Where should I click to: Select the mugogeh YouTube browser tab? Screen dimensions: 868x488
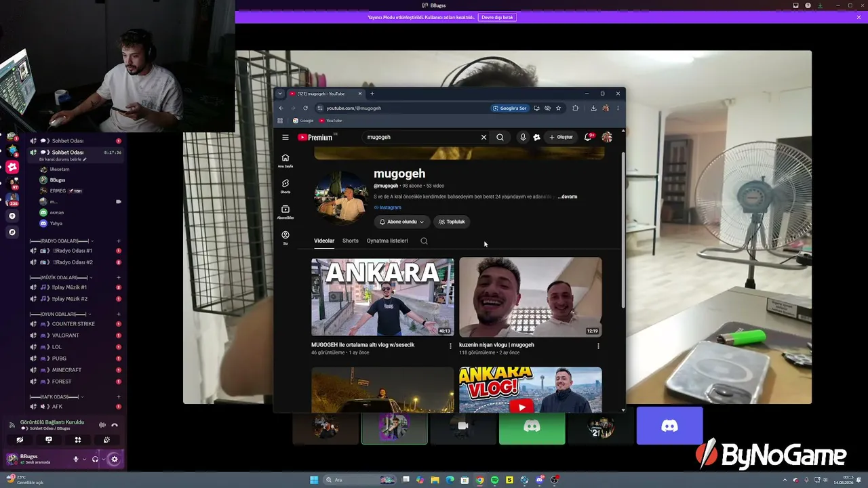326,94
